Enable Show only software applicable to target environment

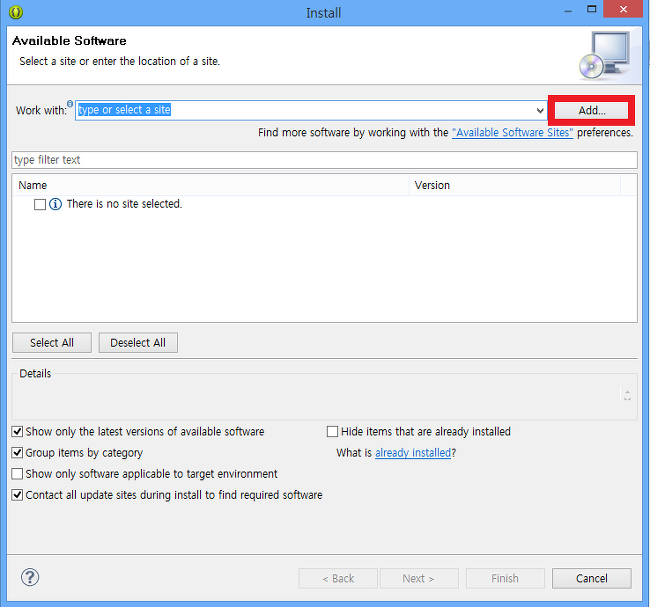17,474
